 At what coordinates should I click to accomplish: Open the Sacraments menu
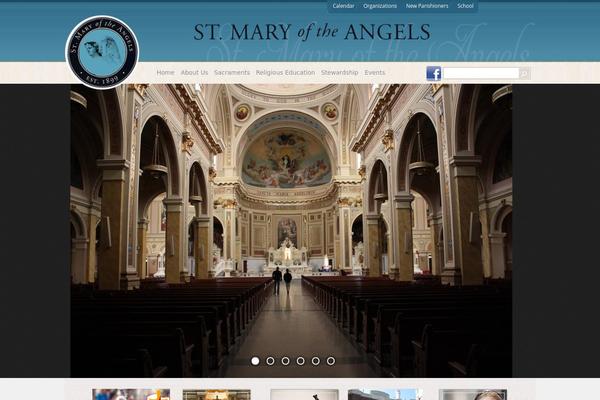pyautogui.click(x=232, y=72)
